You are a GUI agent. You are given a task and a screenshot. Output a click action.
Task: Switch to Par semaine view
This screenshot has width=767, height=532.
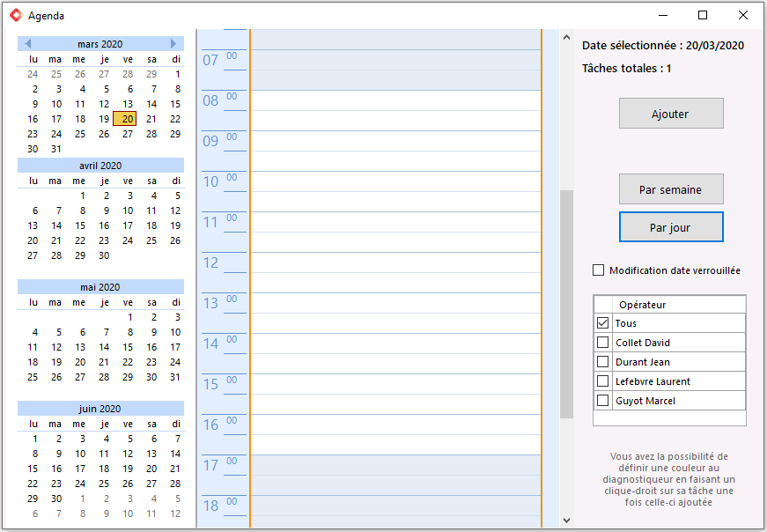[671, 189]
